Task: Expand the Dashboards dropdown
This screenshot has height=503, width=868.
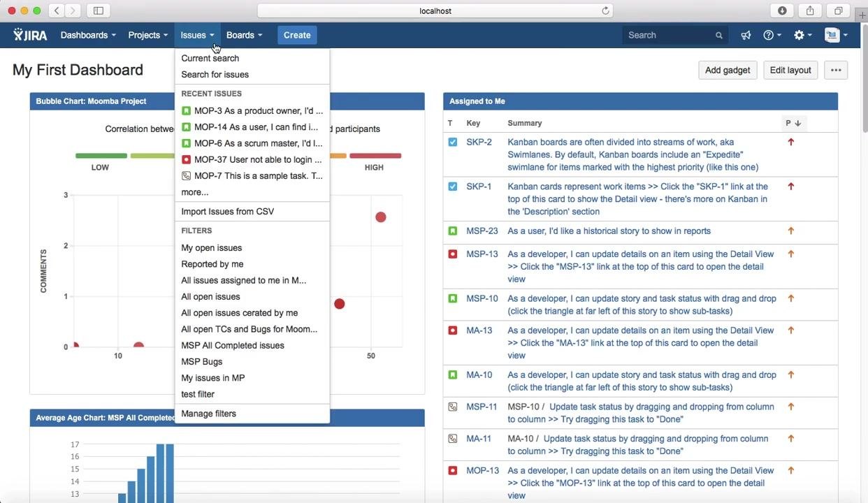Action: (88, 35)
